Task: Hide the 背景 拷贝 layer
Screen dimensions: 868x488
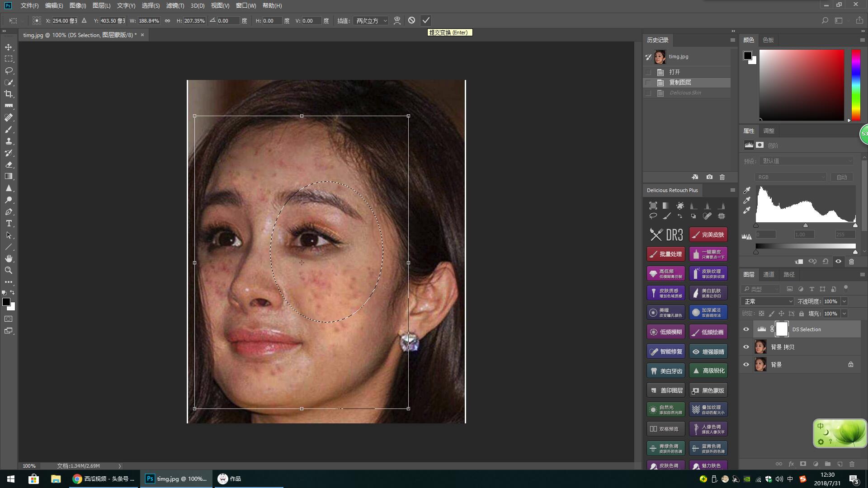Action: click(746, 347)
